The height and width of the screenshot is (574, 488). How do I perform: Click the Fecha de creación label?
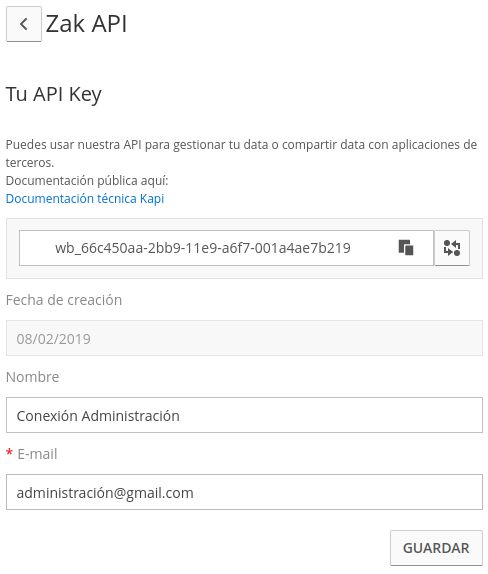pos(64,300)
